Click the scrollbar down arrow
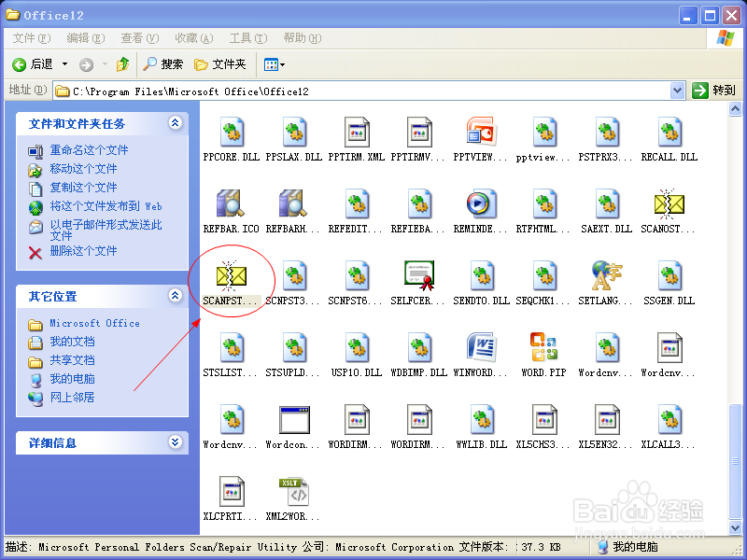 click(x=735, y=527)
